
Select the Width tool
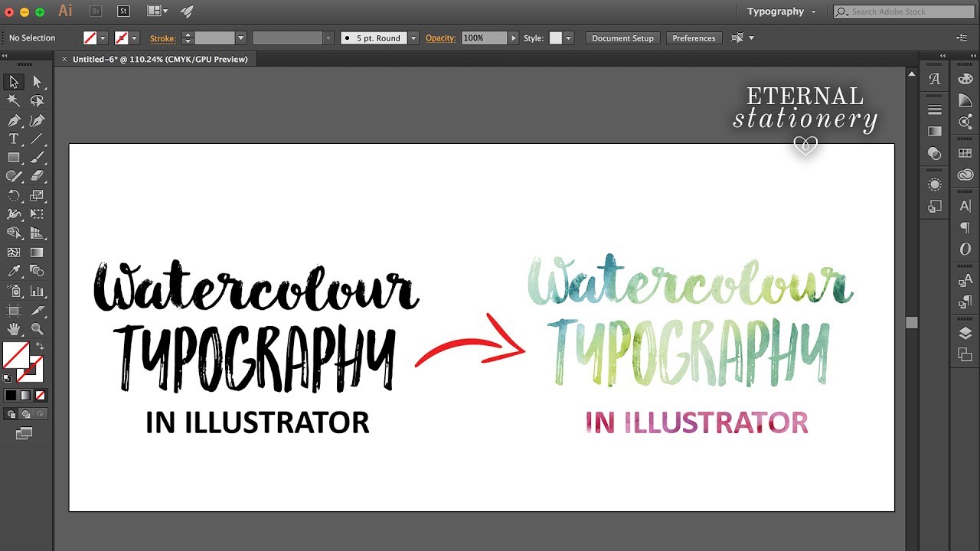click(14, 214)
